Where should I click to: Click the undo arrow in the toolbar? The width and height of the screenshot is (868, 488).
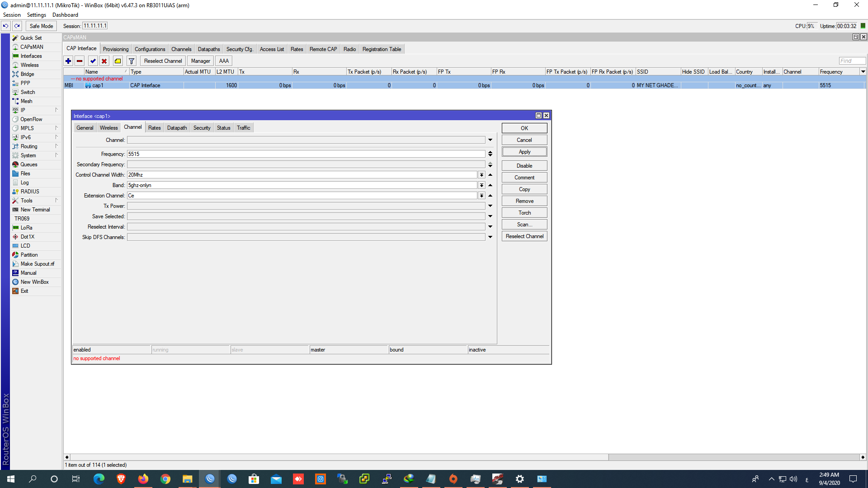click(x=5, y=26)
